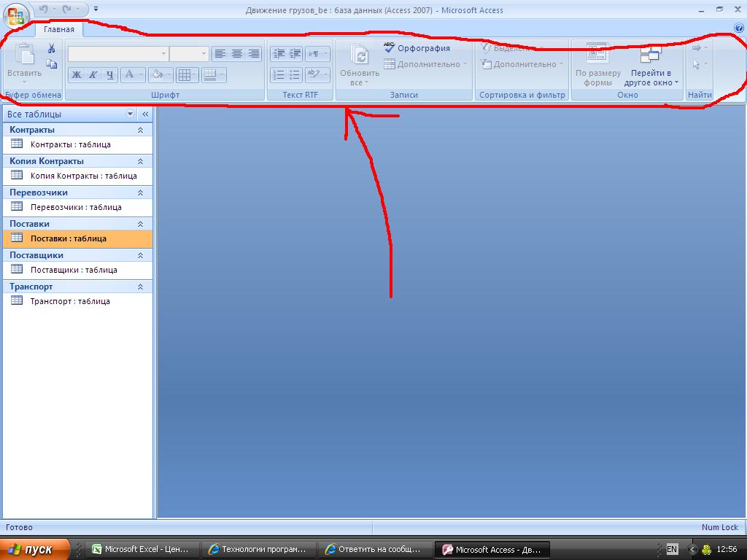Viewport: 747px width, 560px height.
Task: Switch to the Главная ribbon tab
Action: coord(59,29)
